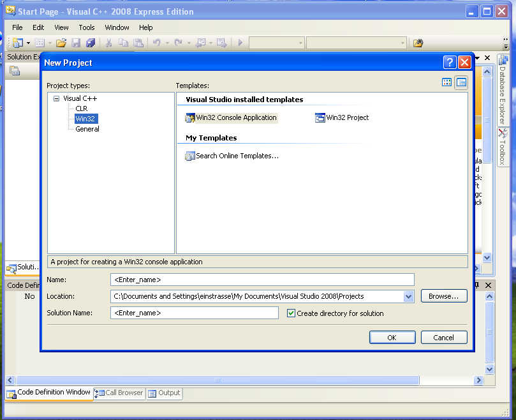
Task: Click the New Project toolbar icon
Action: point(17,43)
